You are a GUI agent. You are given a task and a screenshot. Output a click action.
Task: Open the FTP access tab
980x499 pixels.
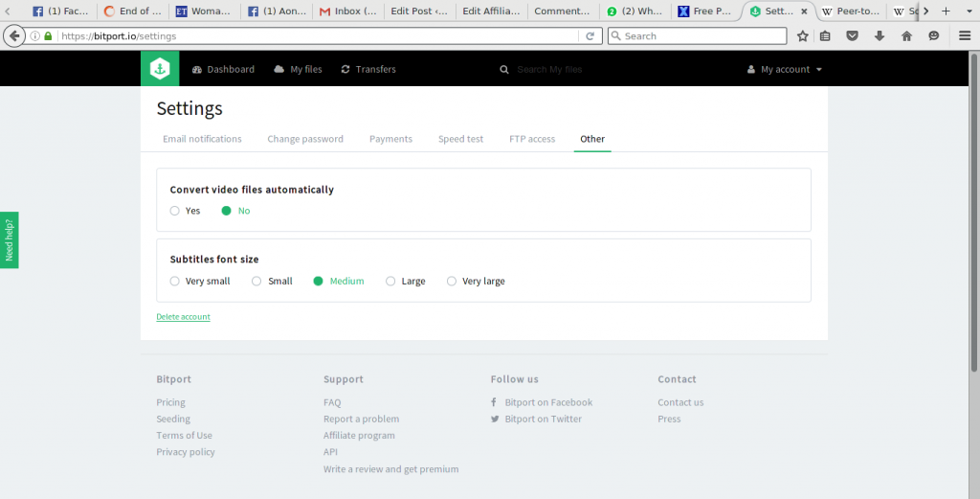click(x=532, y=139)
